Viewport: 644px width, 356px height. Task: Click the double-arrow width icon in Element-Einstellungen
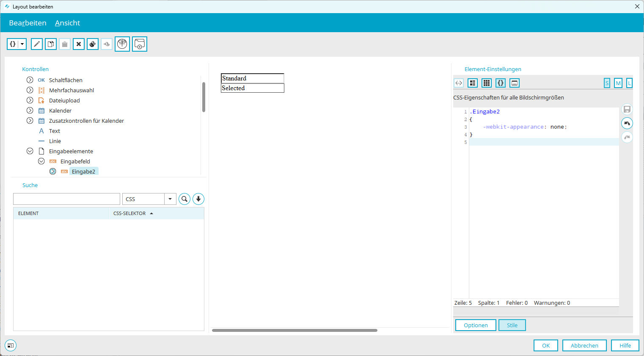[459, 83]
